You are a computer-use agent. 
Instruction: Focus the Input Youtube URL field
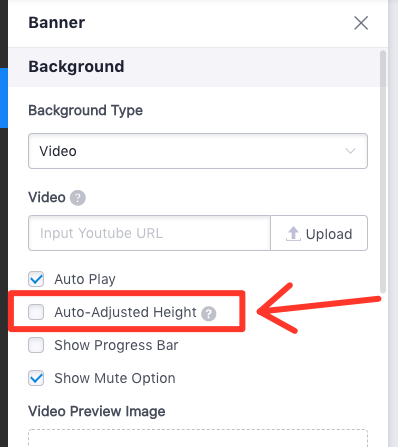click(x=149, y=233)
